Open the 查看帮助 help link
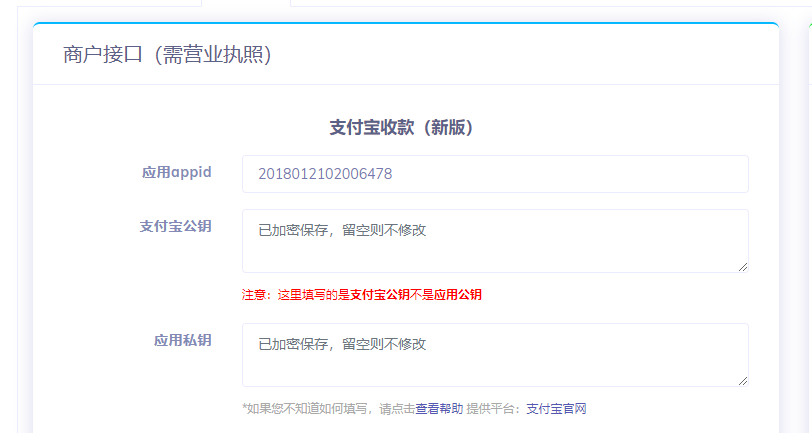This screenshot has width=812, height=433. (439, 409)
